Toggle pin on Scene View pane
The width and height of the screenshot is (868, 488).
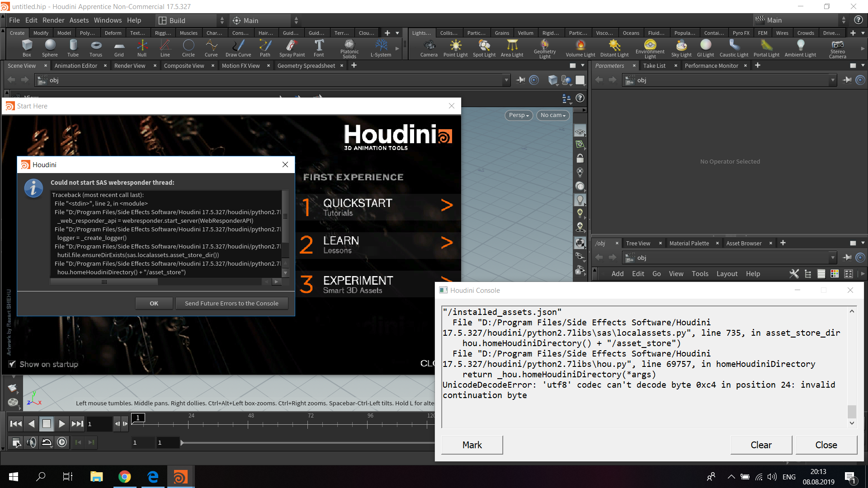(520, 80)
